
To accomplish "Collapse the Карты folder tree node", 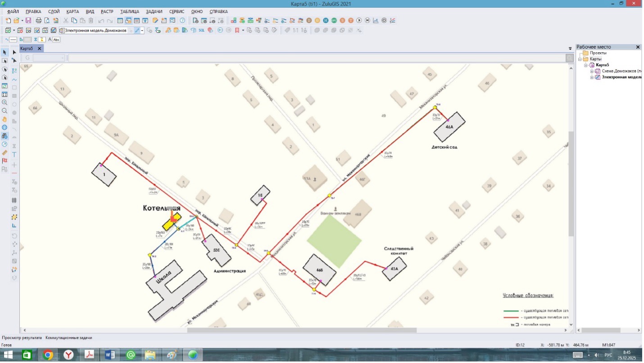I will (581, 59).
